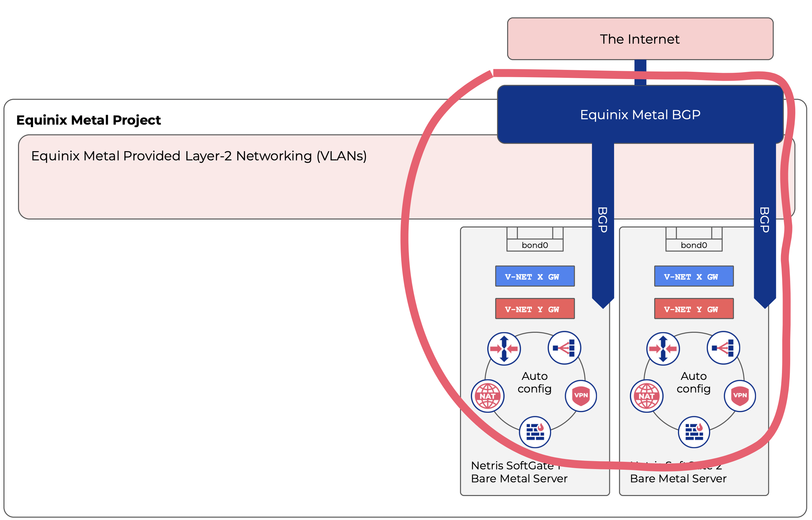812x520 pixels.
Task: Collapse the Equinix Metal Project container
Action: click(x=89, y=120)
